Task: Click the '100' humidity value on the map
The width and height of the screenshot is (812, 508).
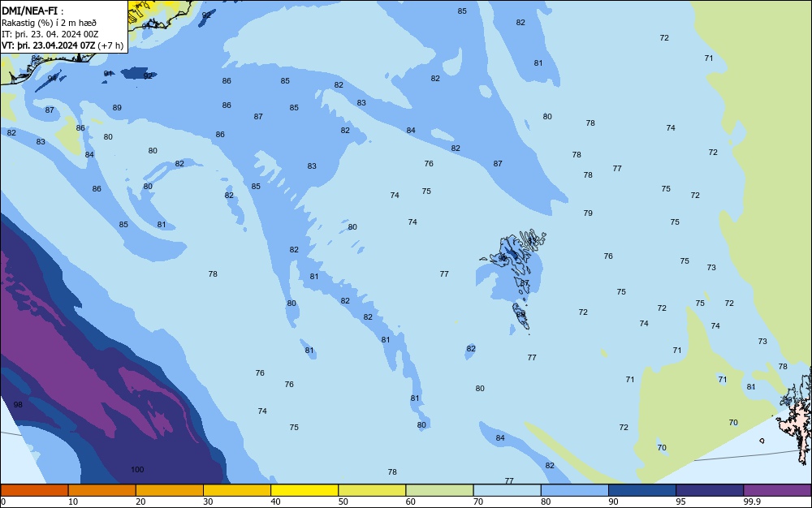Action: [137, 470]
